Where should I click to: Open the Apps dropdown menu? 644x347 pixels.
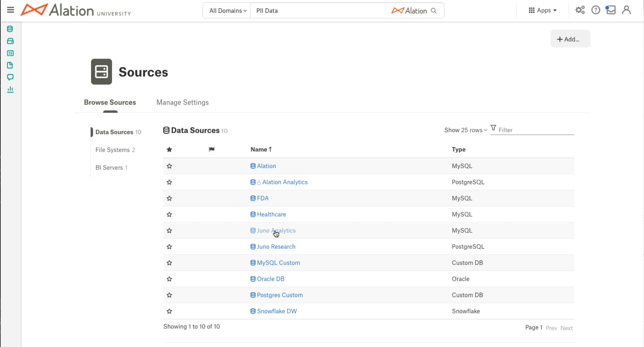[542, 10]
